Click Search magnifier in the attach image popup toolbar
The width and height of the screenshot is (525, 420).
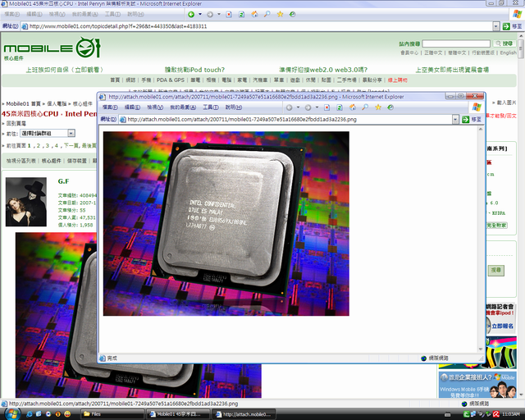(x=365, y=107)
